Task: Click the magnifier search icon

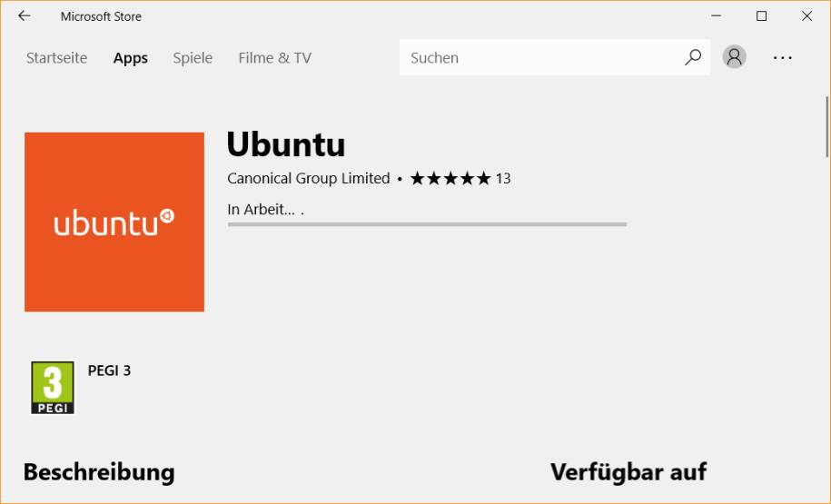Action: pyautogui.click(x=693, y=57)
